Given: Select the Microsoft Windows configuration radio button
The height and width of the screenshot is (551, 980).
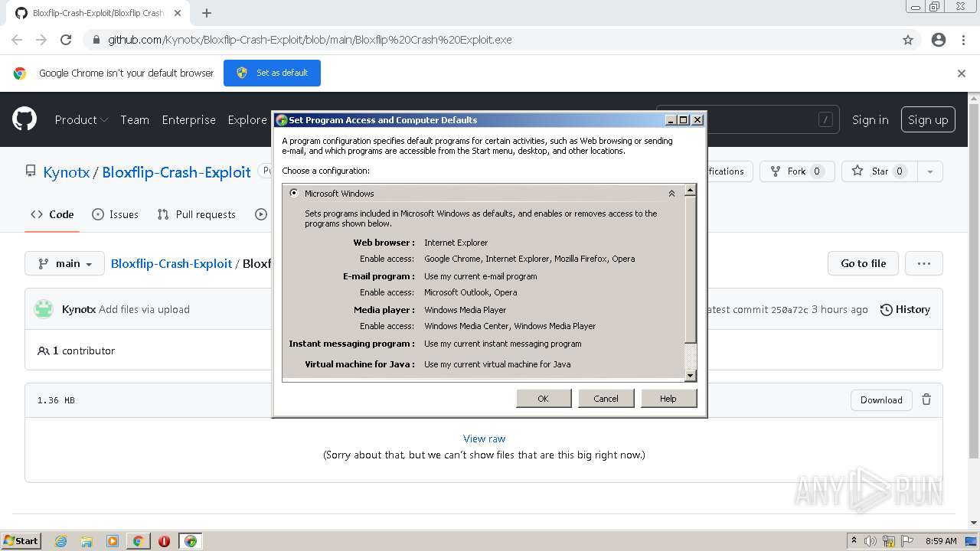Looking at the screenshot, I should (294, 194).
